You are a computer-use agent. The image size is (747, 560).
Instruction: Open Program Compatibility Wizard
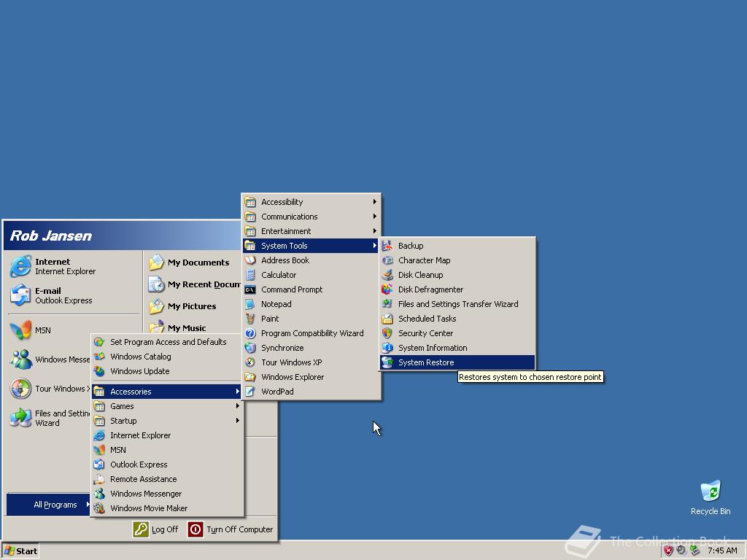pos(311,333)
